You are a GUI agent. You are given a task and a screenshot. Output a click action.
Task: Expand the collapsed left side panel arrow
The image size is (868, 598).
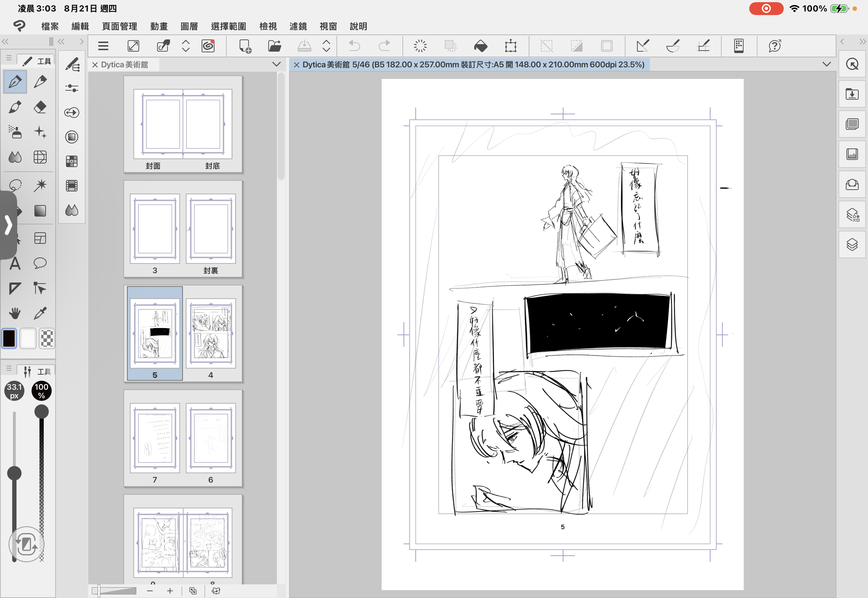8,226
